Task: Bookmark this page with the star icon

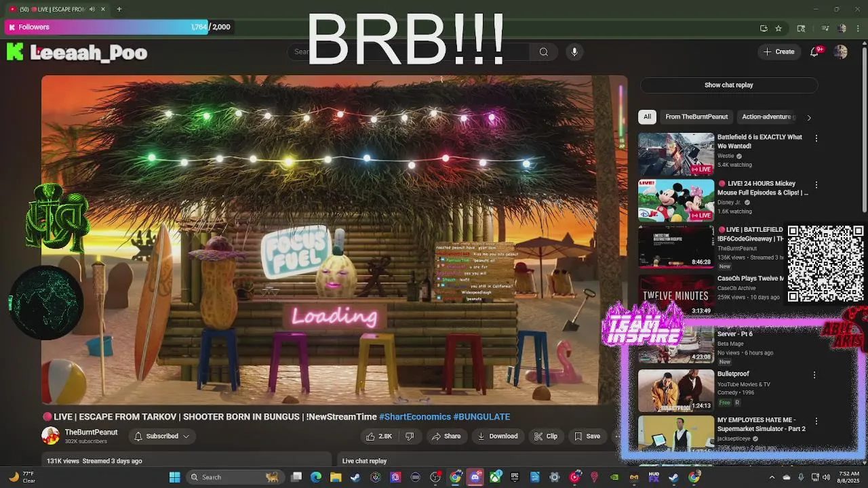Action: 778,28
